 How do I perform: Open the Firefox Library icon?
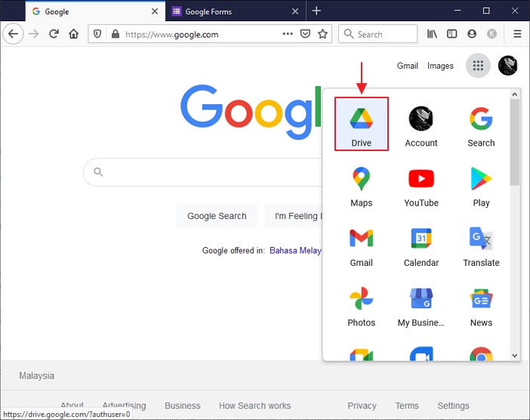(x=432, y=34)
